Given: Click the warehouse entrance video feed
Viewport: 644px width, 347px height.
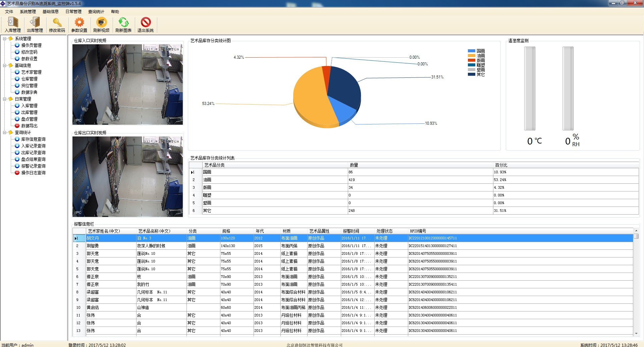Looking at the screenshot, I should pyautogui.click(x=127, y=84).
